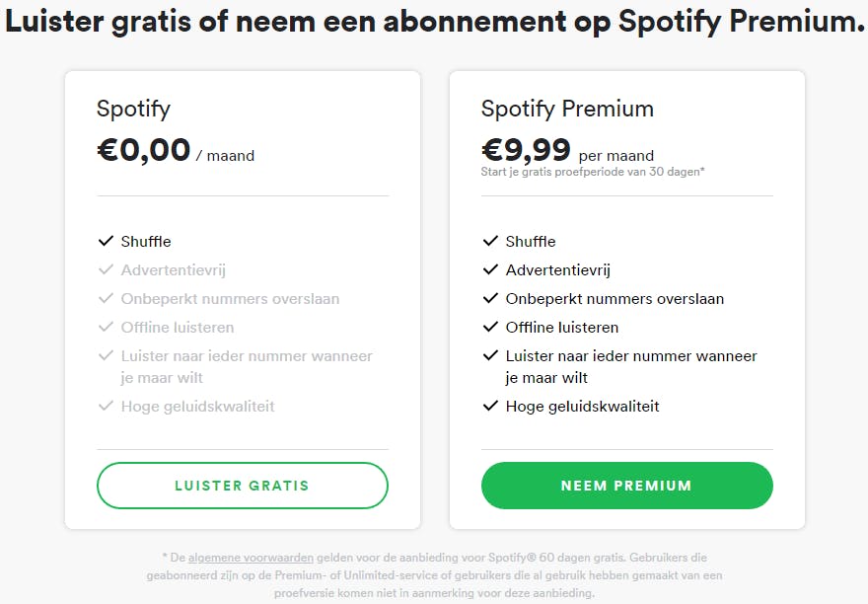Image resolution: width=868 pixels, height=604 pixels.
Task: Click the Shuffle checkmark in free plan
Action: pyautogui.click(x=106, y=242)
